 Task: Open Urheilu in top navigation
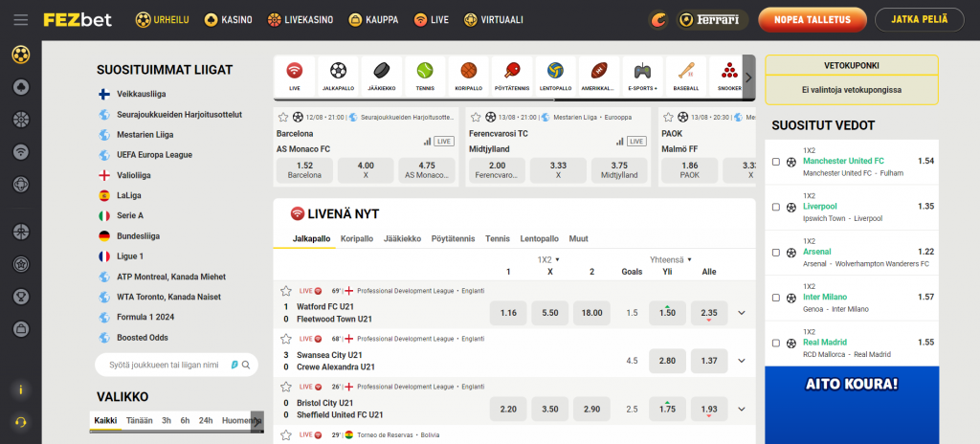click(163, 20)
